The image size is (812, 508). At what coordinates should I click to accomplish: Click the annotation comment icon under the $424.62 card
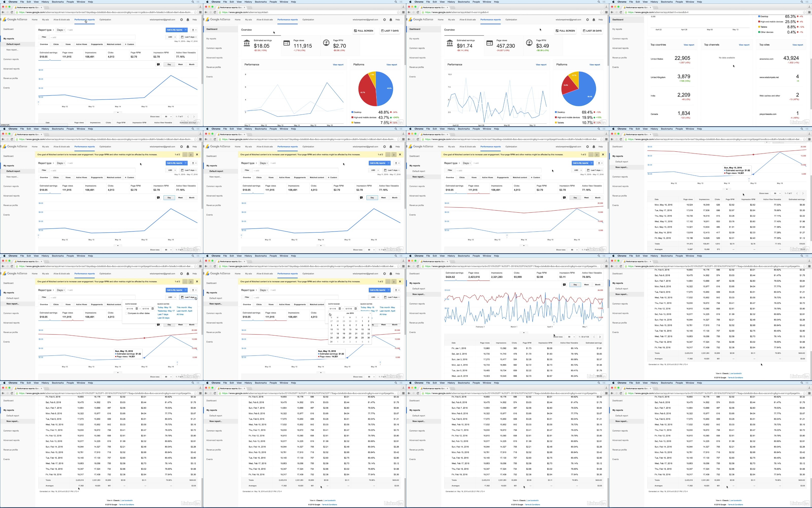click(564, 284)
